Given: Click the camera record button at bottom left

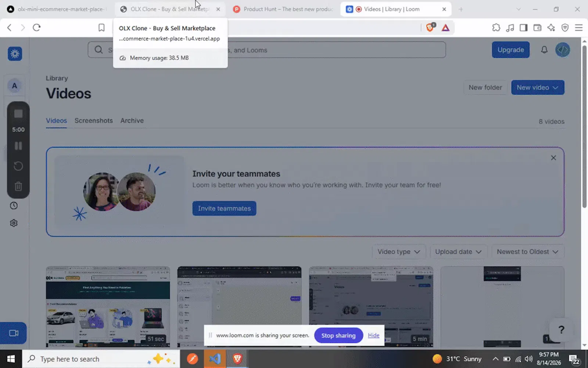Looking at the screenshot, I should [x=13, y=333].
